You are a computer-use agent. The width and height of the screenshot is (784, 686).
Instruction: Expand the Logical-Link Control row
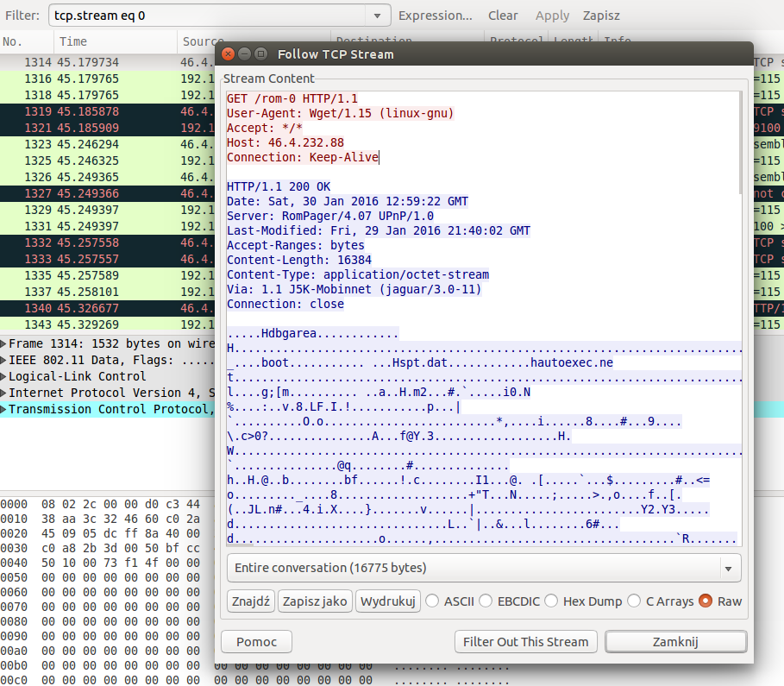pos(3,376)
